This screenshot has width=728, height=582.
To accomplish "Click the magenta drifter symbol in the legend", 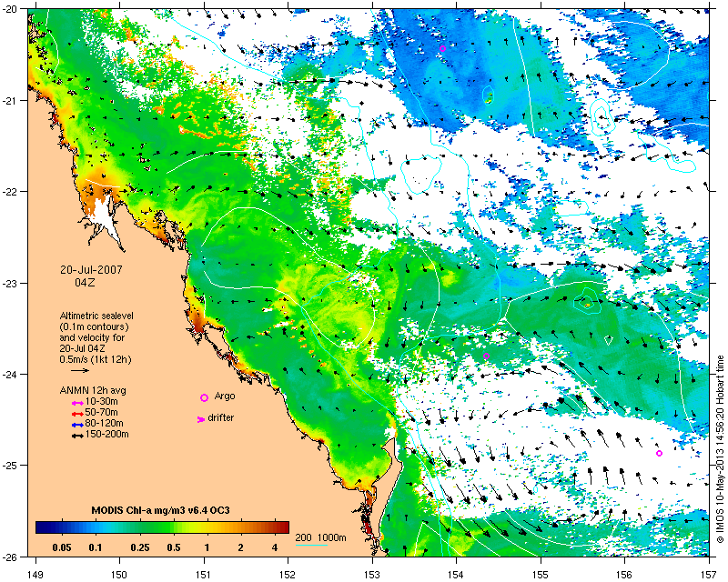I will [x=201, y=419].
